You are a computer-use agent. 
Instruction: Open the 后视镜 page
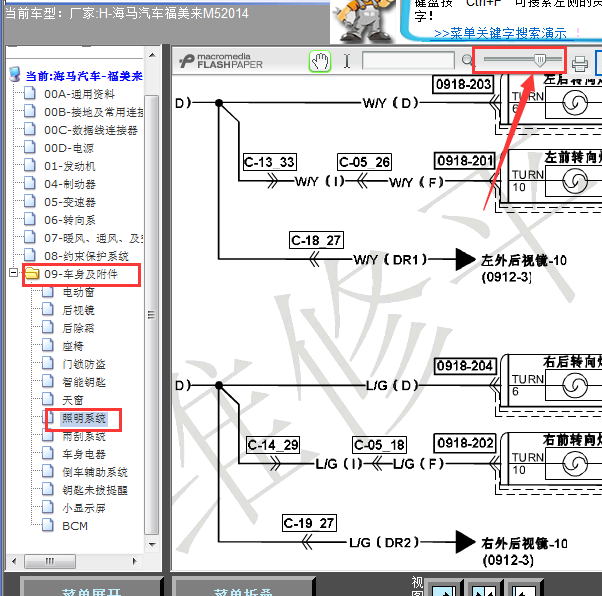point(78,310)
